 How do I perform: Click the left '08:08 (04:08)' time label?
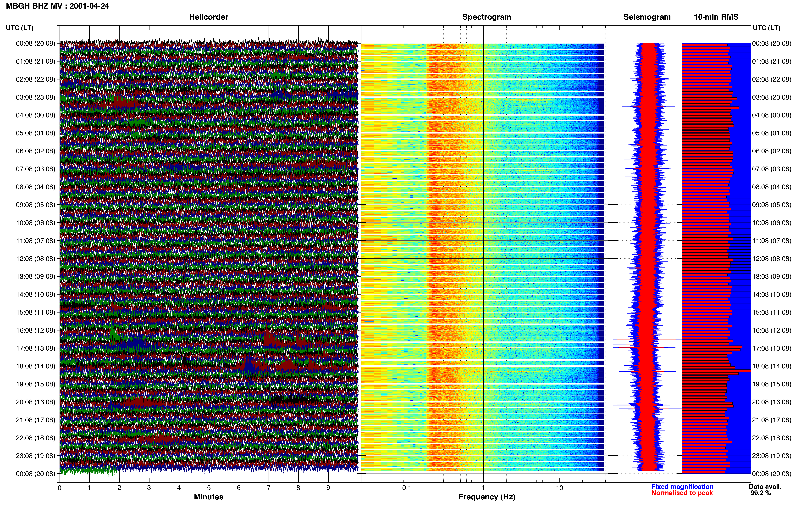35,187
